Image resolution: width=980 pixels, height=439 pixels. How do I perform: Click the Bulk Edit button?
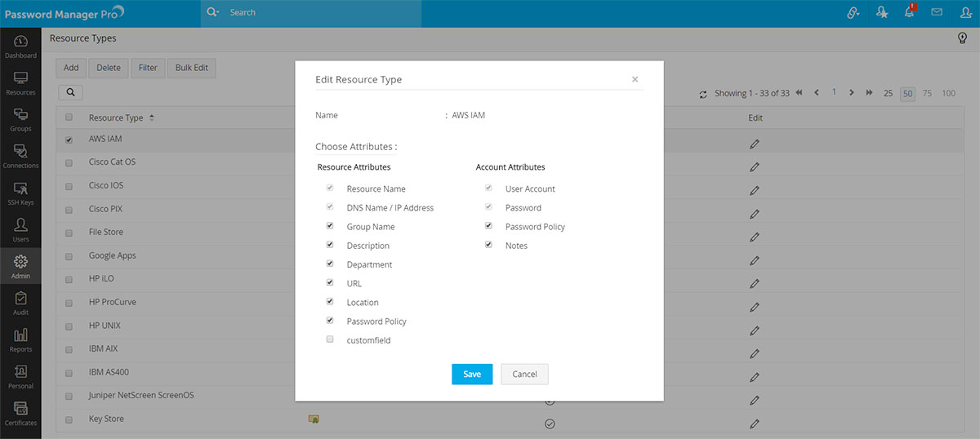pos(192,68)
